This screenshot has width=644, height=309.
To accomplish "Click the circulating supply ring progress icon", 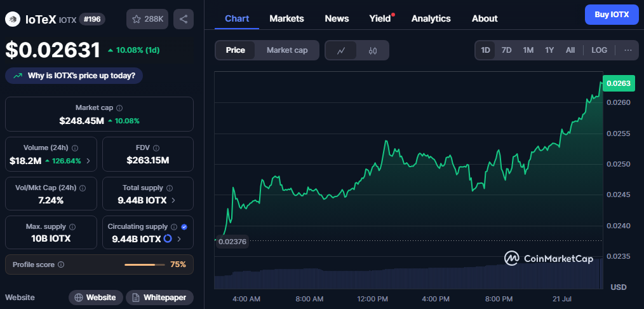I will 168,238.
